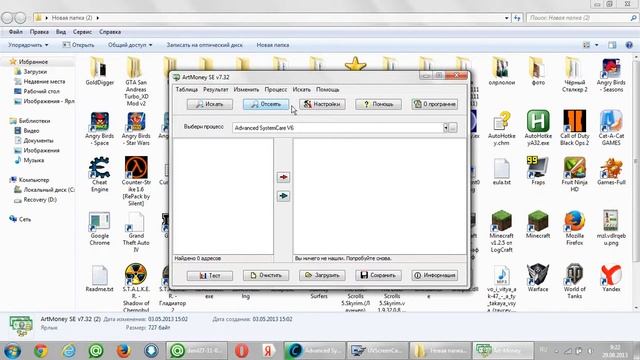Open the Искать menu in ArtMoney menubar
640x360 pixels.
(x=302, y=89)
